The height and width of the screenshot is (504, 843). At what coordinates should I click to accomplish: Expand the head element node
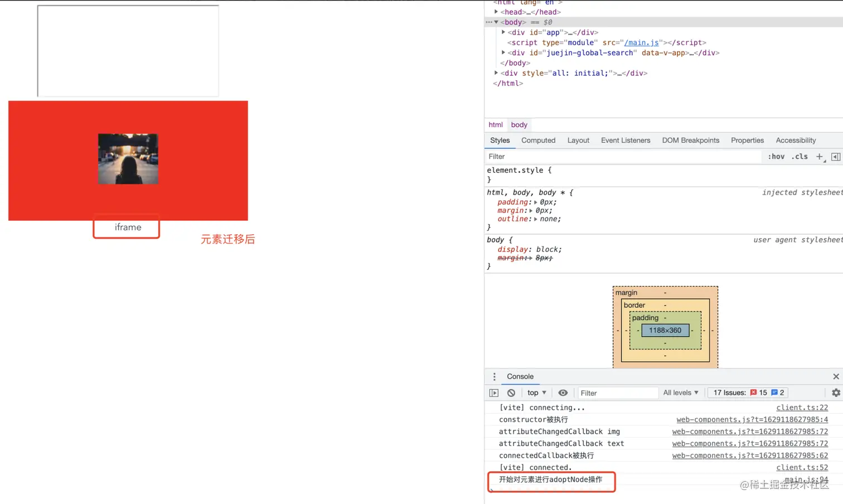pos(496,12)
